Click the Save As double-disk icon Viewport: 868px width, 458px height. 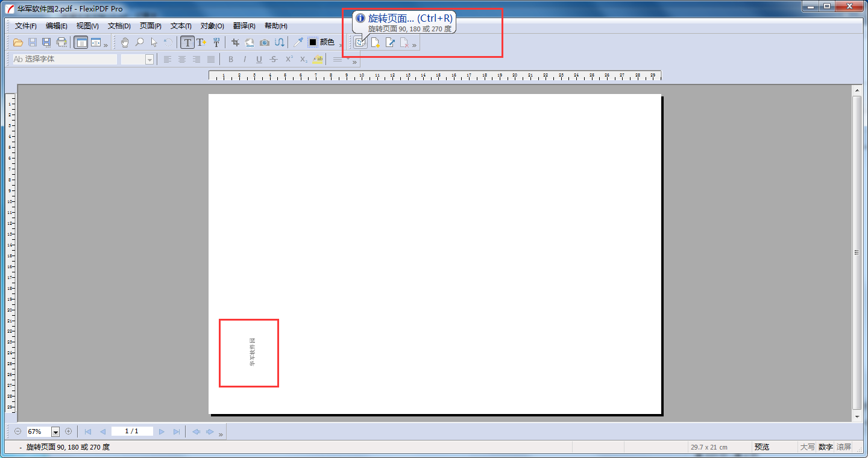(46, 42)
